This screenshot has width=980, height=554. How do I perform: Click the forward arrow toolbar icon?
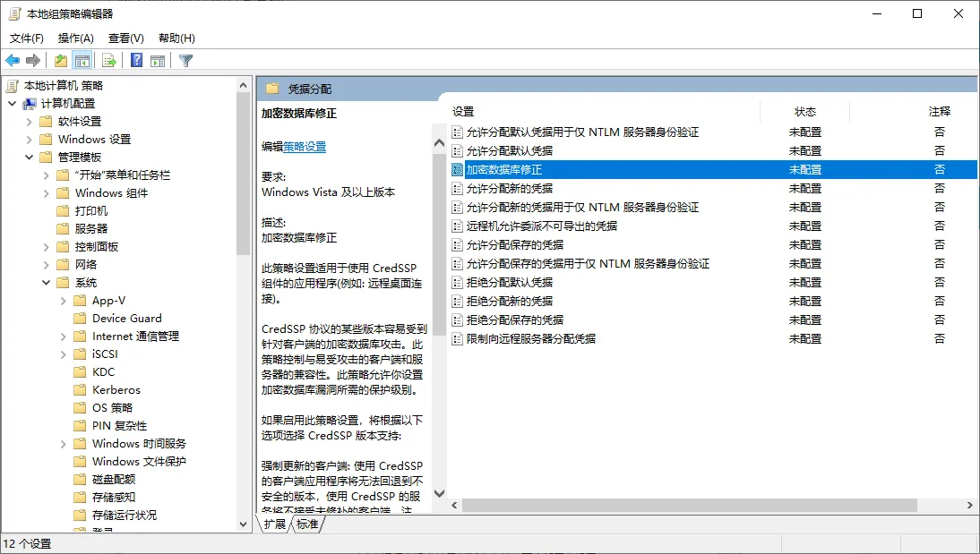click(33, 61)
